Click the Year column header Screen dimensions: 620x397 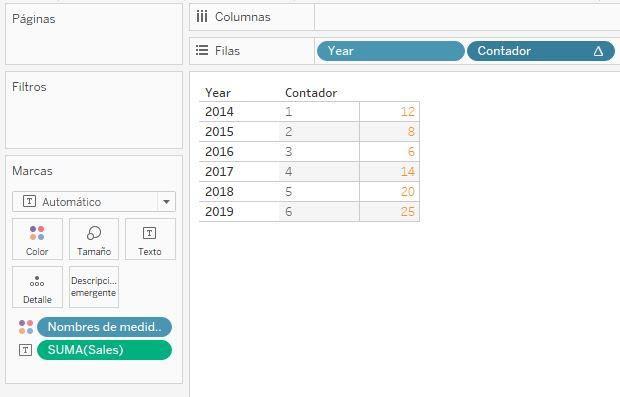[x=218, y=93]
